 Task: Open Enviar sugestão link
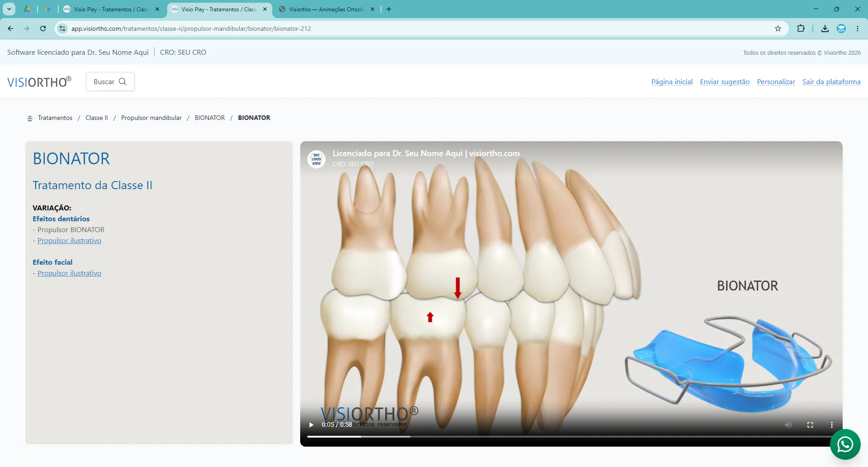(x=725, y=82)
